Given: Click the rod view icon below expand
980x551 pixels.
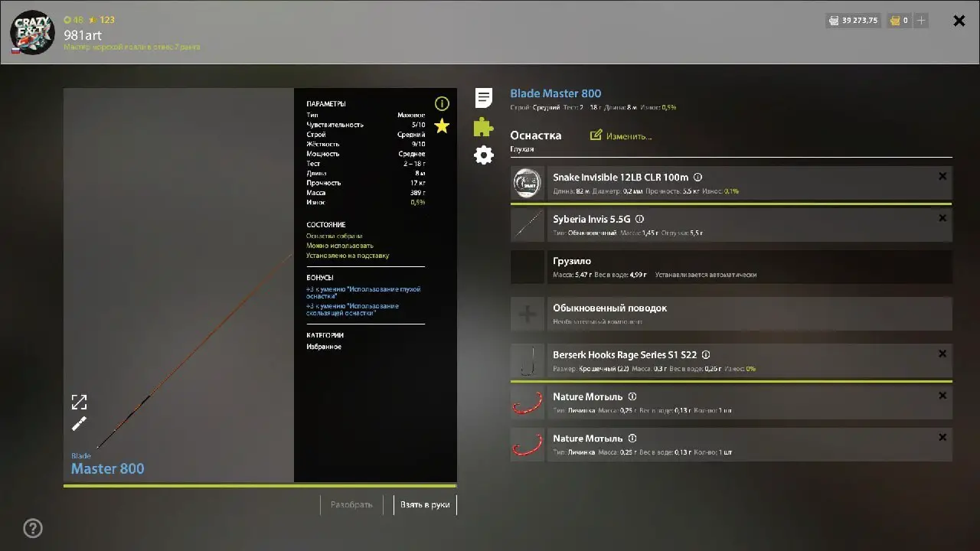Looking at the screenshot, I should 79,424.
